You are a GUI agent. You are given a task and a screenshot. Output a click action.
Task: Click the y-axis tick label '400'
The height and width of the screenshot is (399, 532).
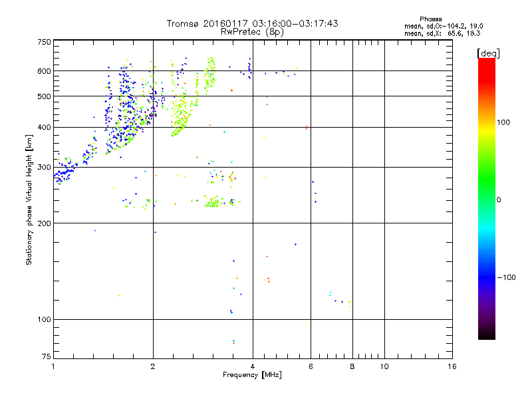[44, 128]
